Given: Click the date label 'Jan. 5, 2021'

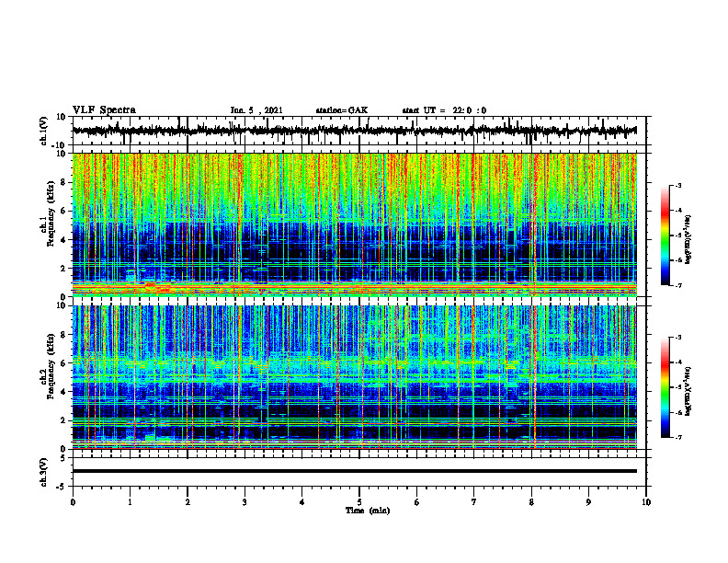Looking at the screenshot, I should 256,110.
